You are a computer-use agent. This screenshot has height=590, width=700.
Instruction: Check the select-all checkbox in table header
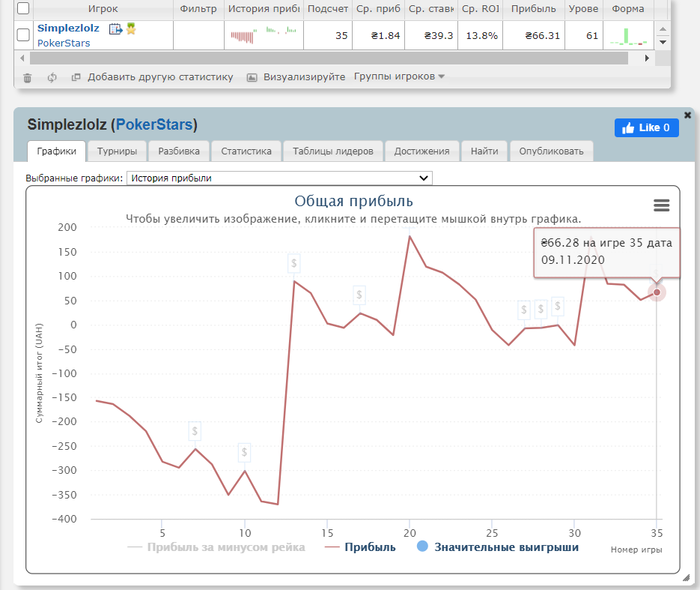point(23,8)
